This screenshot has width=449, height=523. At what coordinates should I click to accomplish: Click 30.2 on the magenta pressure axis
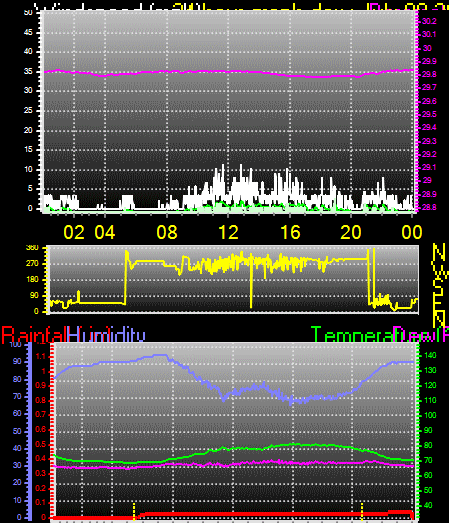click(429, 21)
